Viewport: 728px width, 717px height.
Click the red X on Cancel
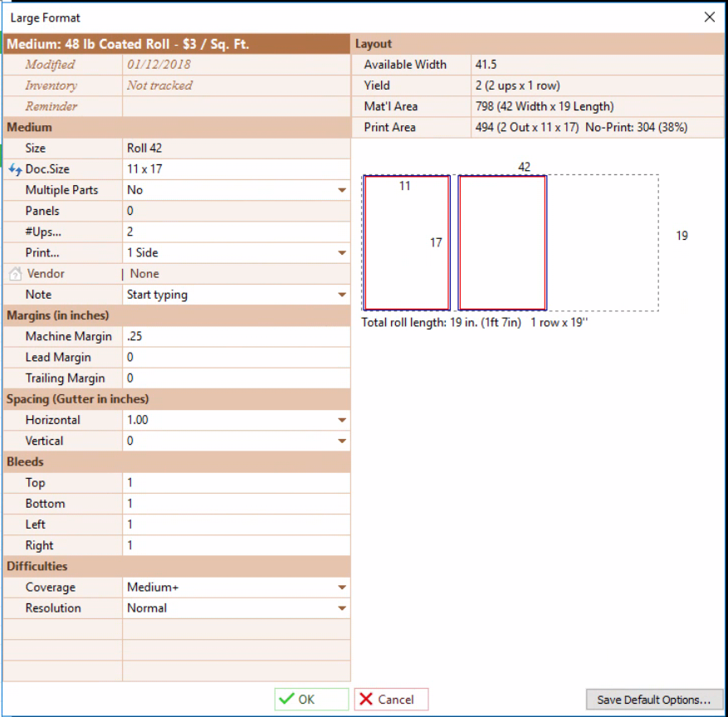366,700
